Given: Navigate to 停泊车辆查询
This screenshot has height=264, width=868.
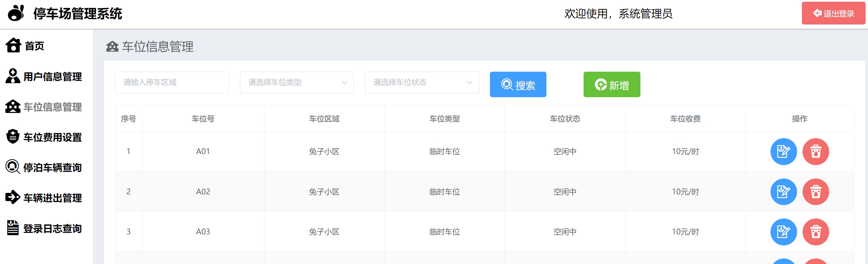Looking at the screenshot, I should tap(53, 167).
